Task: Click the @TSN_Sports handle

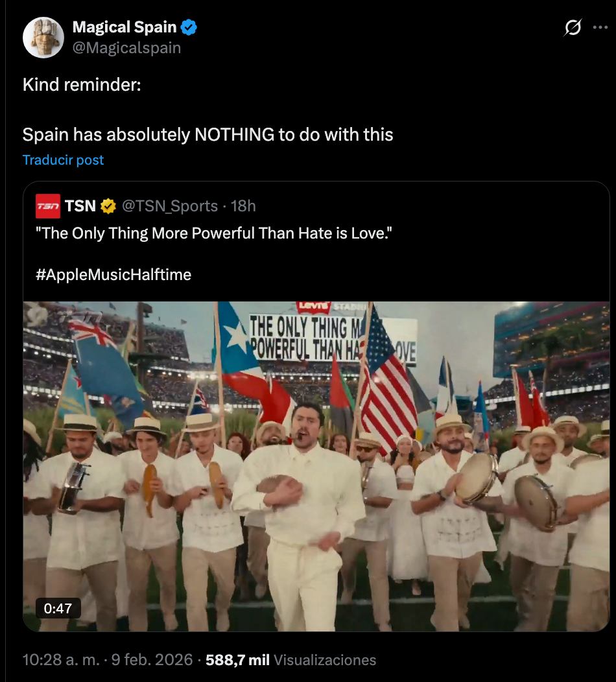Action: coord(170,206)
